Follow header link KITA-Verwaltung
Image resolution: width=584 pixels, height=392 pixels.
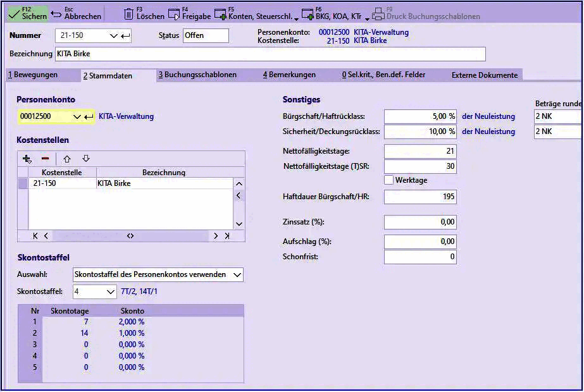(x=381, y=32)
